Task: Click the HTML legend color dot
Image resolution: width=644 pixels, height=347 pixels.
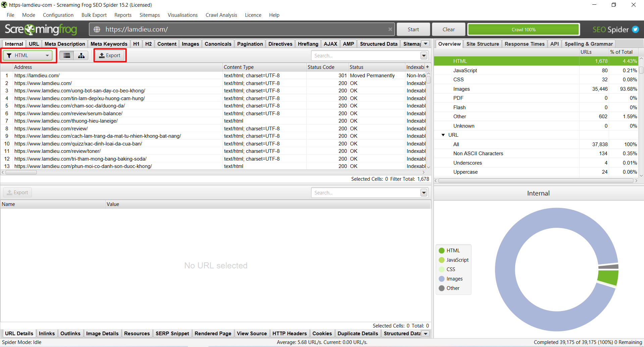Action: tap(442, 251)
